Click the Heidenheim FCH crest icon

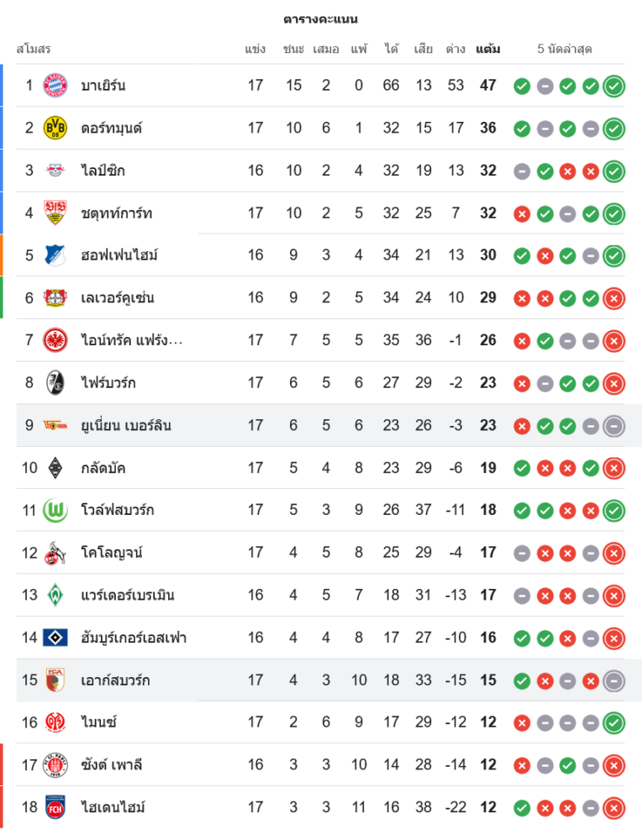click(55, 807)
